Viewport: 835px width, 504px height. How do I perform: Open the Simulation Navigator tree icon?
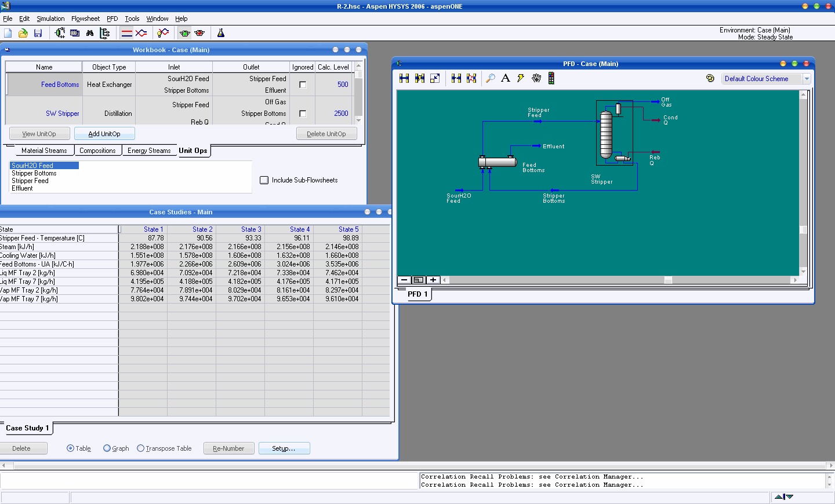tap(105, 33)
